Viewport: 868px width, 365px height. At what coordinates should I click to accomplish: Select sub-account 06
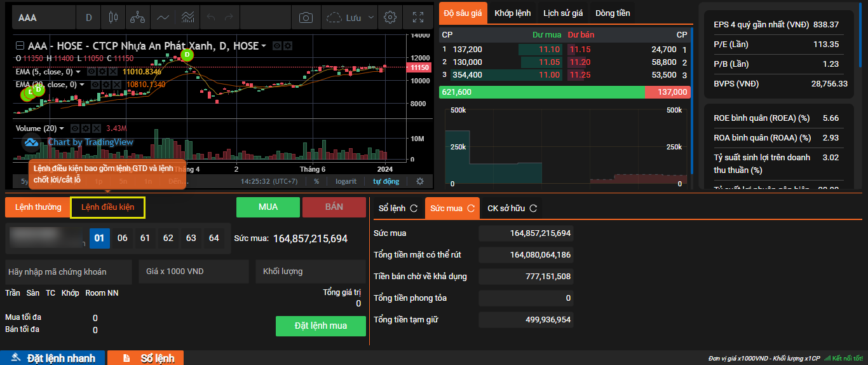click(123, 238)
